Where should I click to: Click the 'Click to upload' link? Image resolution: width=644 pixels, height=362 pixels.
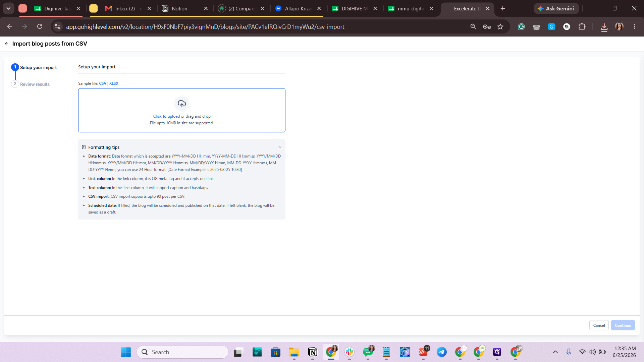click(166, 116)
